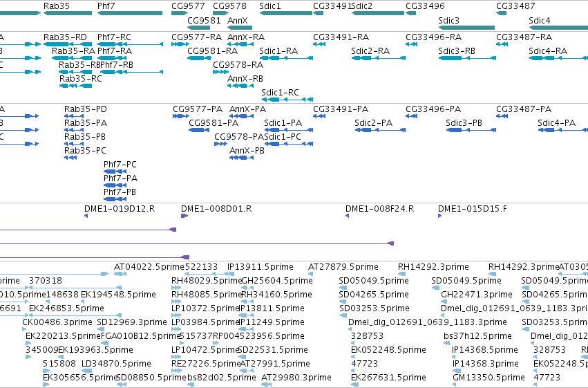The width and height of the screenshot is (588, 388).
Task: Click protein Rab35-PD
Action: (x=86, y=109)
